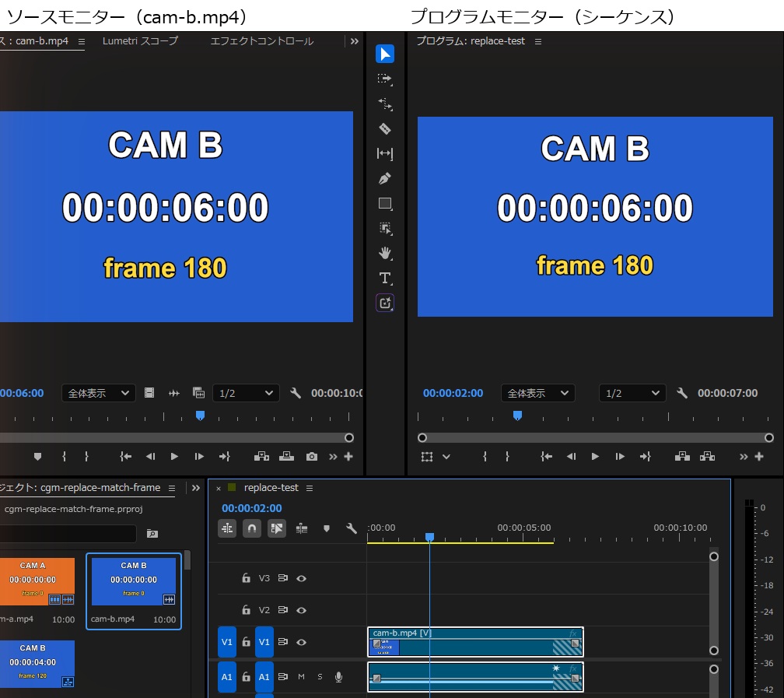The width and height of the screenshot is (784, 698).
Task: Toggle V1 track lock
Action: 246,641
